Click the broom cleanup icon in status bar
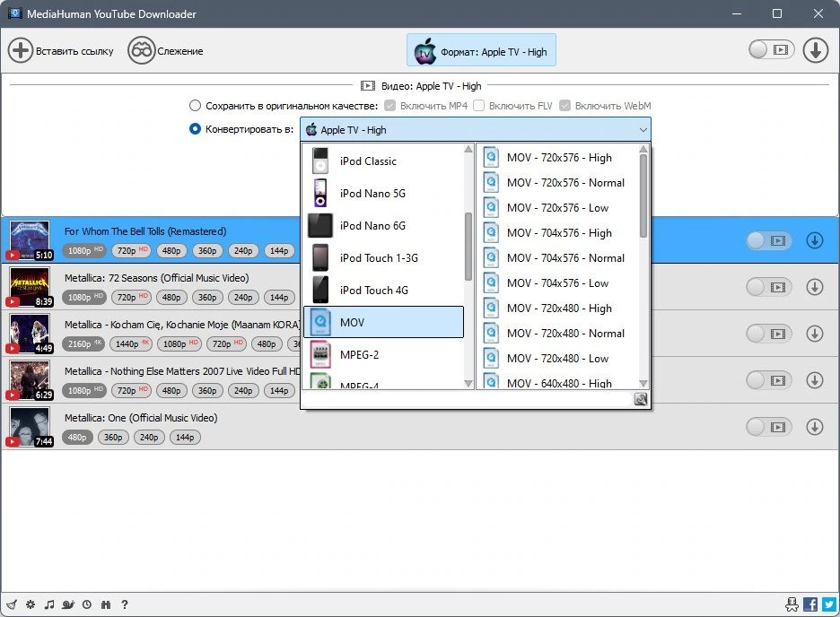840x617 pixels. pos(12,604)
